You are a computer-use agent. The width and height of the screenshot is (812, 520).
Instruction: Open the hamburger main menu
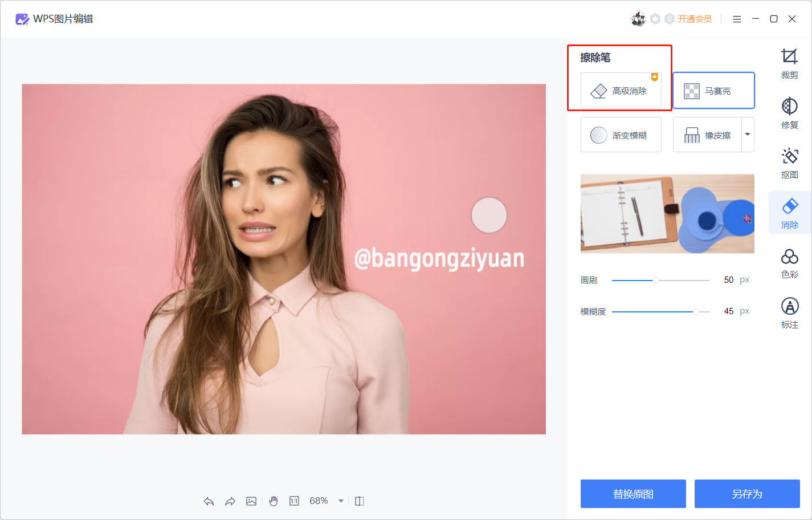[737, 19]
